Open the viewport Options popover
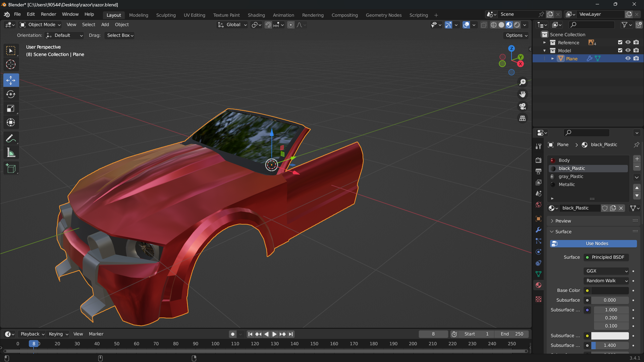 [517, 36]
